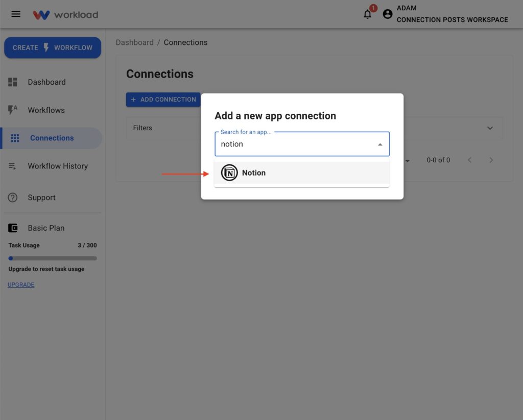
Task: Click the Create Workflow button
Action: click(53, 47)
